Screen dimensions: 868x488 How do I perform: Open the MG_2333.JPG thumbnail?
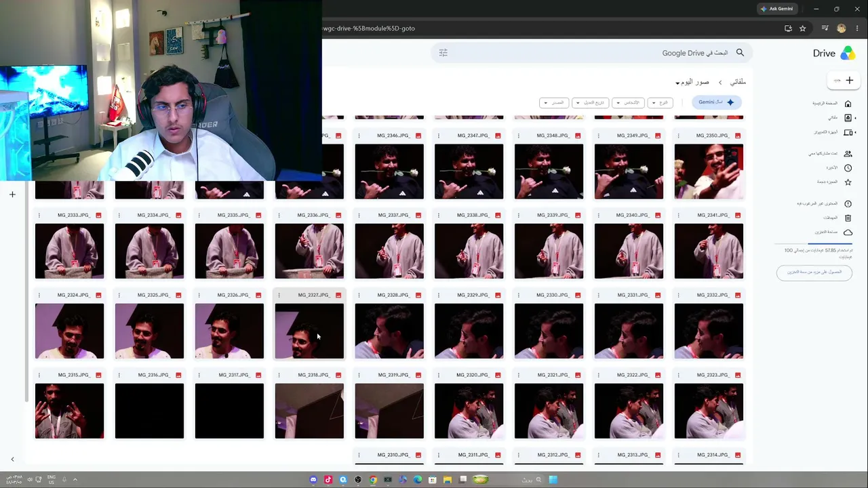pos(69,251)
